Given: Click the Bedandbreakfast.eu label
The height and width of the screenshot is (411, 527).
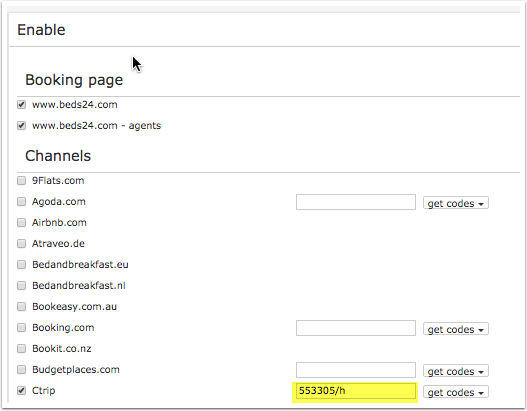Looking at the screenshot, I should pyautogui.click(x=80, y=265).
